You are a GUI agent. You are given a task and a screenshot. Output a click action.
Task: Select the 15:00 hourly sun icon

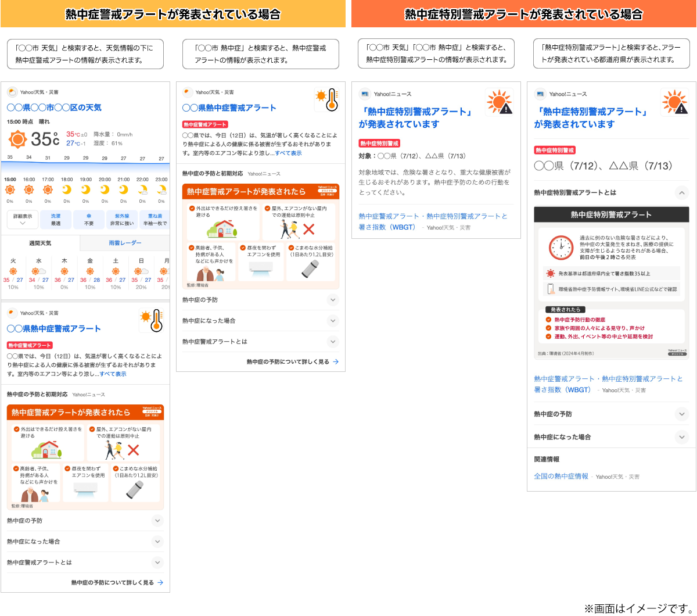[10, 190]
